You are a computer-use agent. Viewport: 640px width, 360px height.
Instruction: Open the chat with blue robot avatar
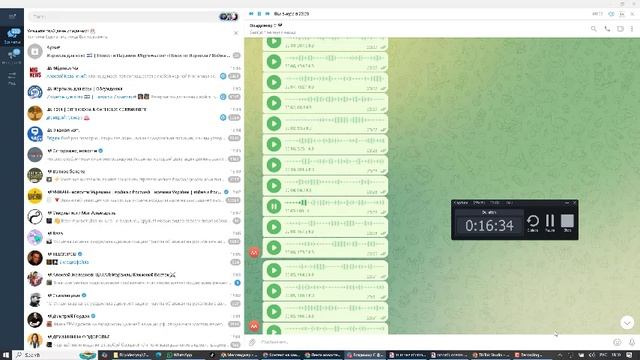tap(134, 134)
